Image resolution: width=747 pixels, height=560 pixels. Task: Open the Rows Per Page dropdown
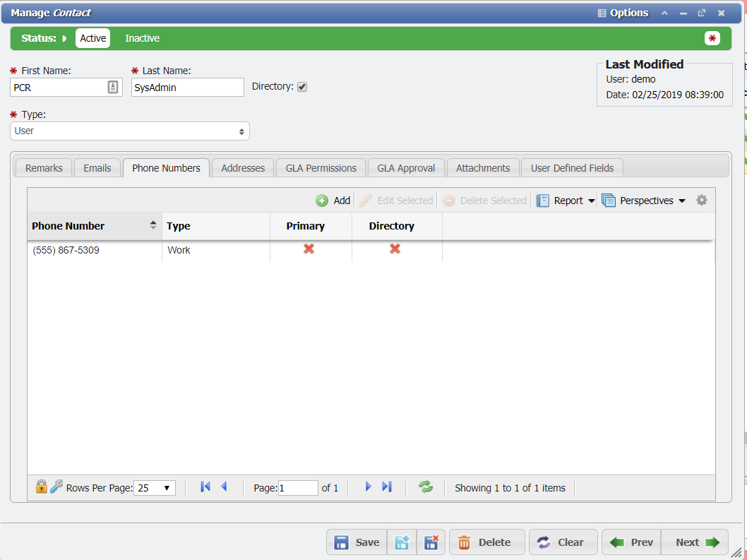point(155,488)
